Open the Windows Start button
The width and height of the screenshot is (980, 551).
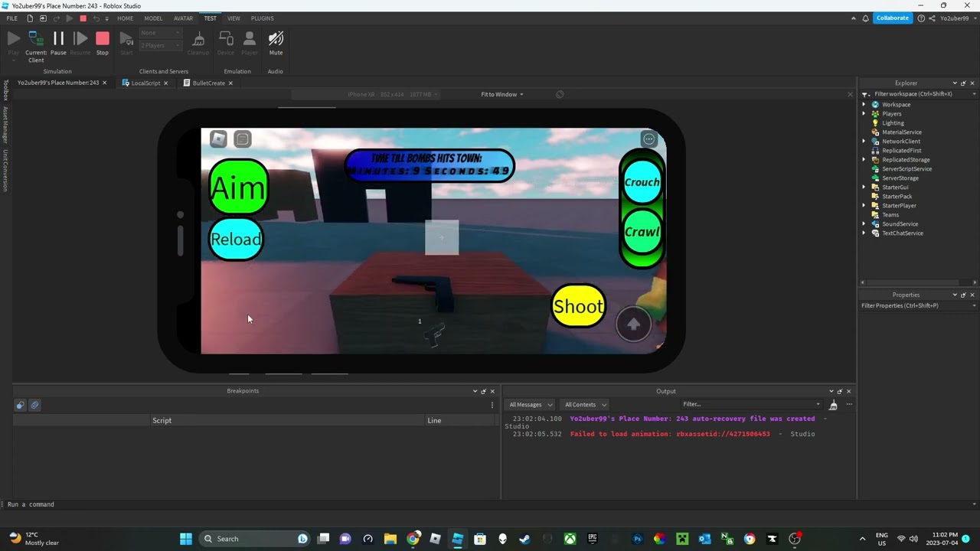[186, 539]
